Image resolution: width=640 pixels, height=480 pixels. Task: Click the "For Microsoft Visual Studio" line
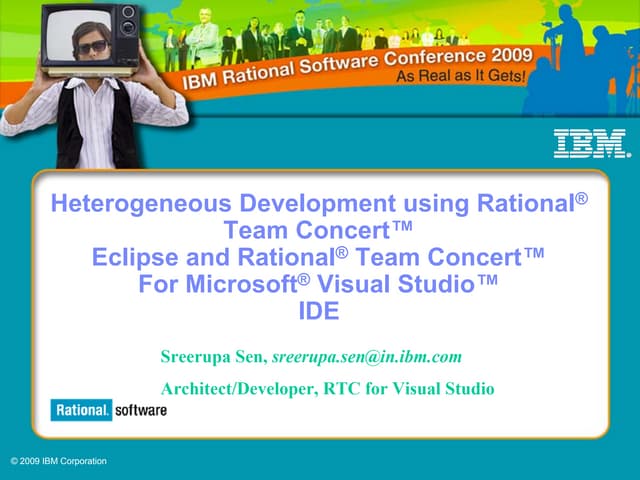click(x=319, y=284)
